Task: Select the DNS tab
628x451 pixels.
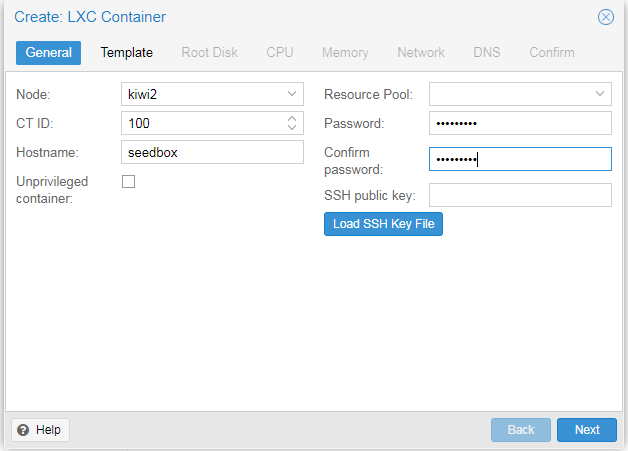Action: [487, 52]
